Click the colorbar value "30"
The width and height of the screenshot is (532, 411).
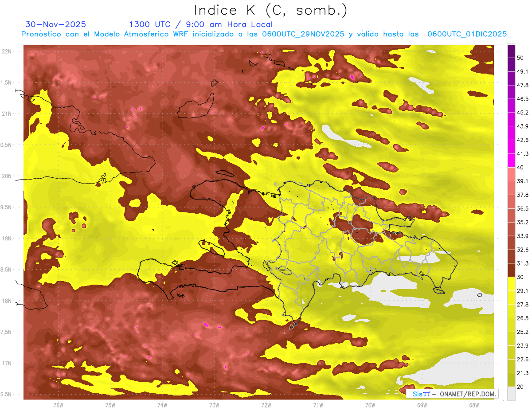[x=520, y=277]
